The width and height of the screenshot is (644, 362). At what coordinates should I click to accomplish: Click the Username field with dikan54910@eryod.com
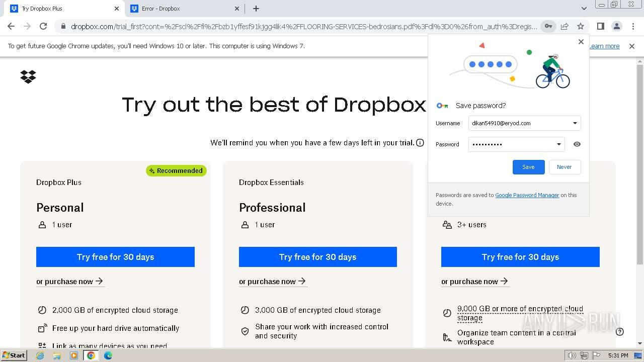coord(524,123)
